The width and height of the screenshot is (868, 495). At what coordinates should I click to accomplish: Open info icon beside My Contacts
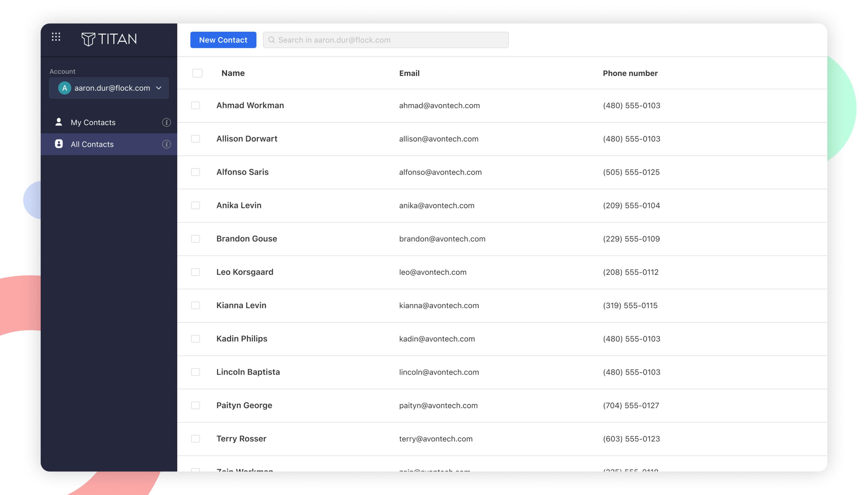[166, 122]
